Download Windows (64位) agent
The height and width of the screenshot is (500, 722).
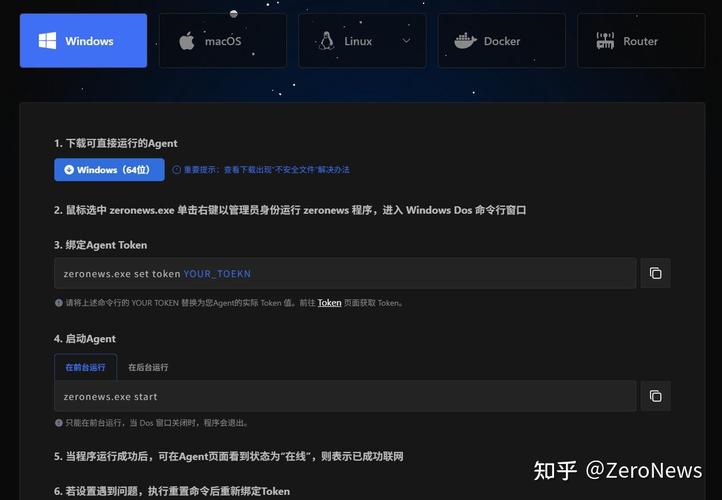pos(109,169)
